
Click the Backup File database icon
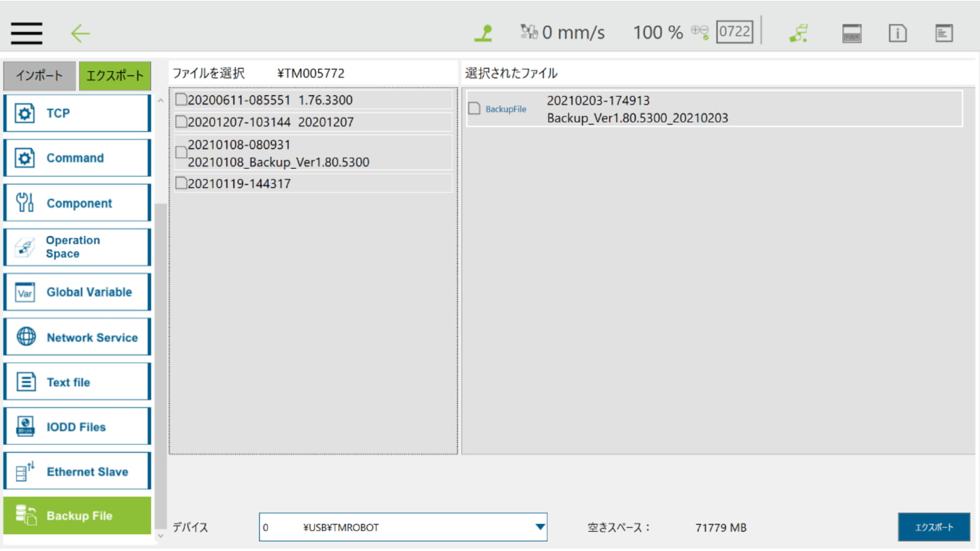(26, 515)
